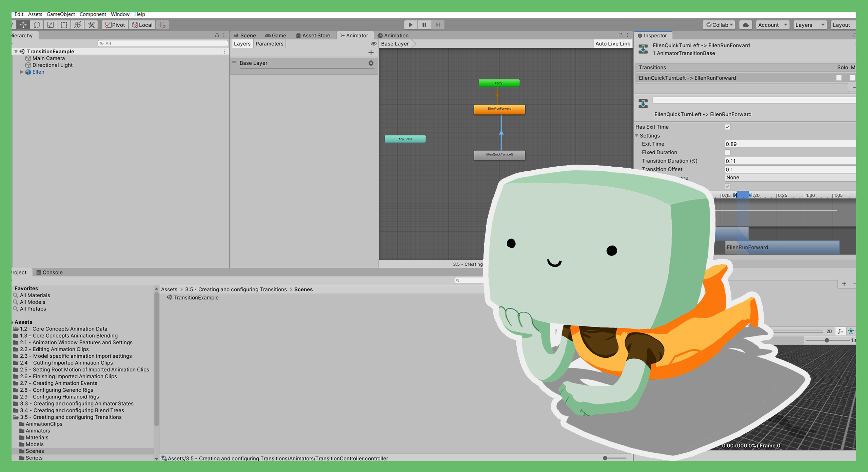Image resolution: width=868 pixels, height=472 pixels.
Task: Toggle Animator layer visibility eye icon
Action: click(x=373, y=44)
